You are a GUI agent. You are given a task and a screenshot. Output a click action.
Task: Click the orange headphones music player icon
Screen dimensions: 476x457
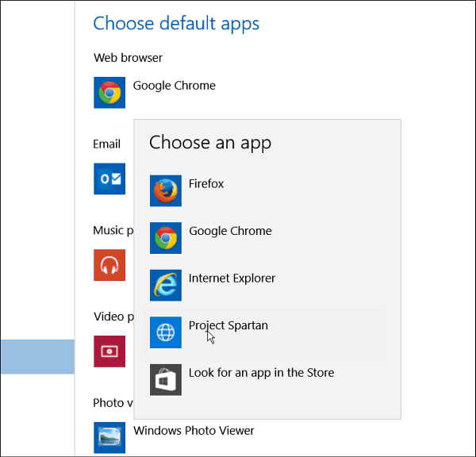click(x=109, y=265)
